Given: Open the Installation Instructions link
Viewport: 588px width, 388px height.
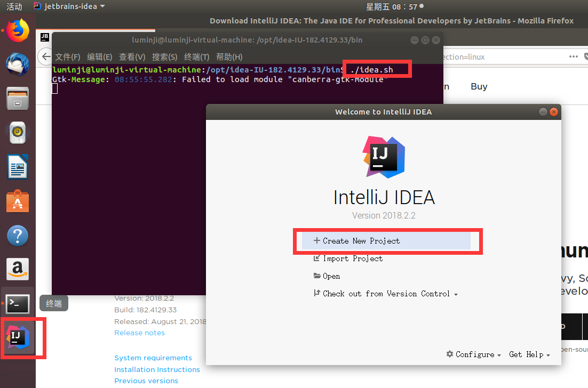Looking at the screenshot, I should (157, 369).
